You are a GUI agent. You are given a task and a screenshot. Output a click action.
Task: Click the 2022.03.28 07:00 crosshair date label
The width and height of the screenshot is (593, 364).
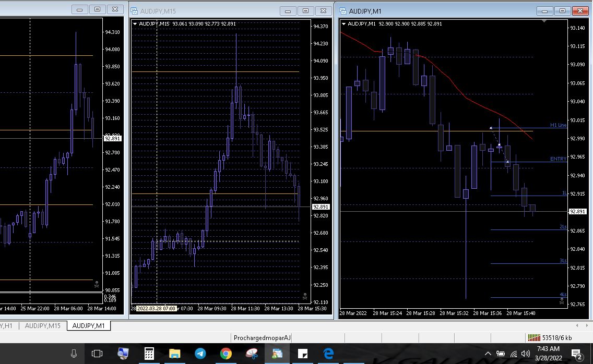(x=156, y=308)
